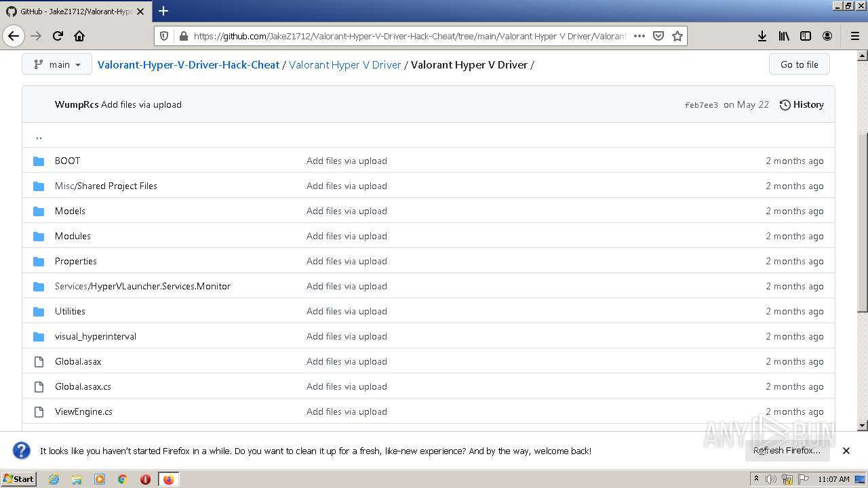Viewport: 868px width, 488px height.
Task: Open the Firefox hamburger menu
Action: pos(854,36)
